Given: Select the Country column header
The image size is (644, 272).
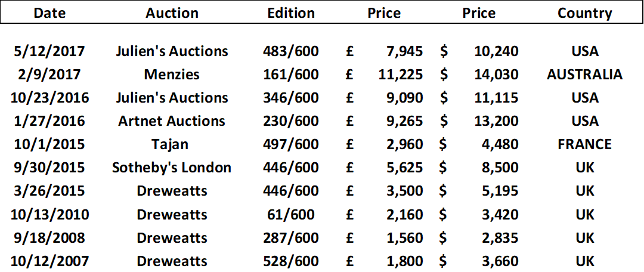Looking at the screenshot, I should click(x=585, y=13).
